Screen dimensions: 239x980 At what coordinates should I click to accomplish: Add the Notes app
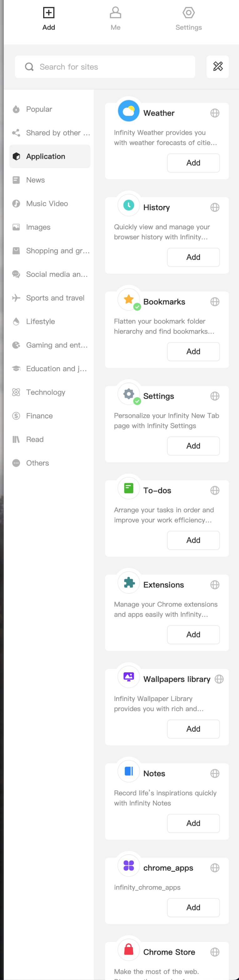coord(193,823)
